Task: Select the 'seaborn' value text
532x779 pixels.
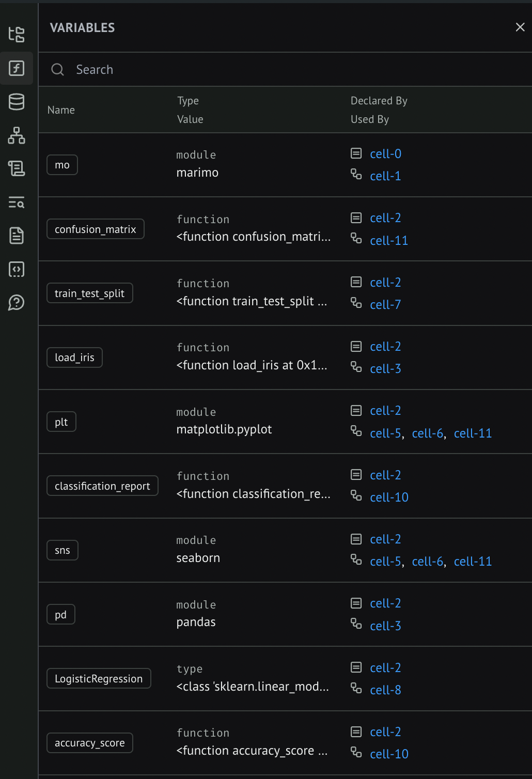Action: 198,558
